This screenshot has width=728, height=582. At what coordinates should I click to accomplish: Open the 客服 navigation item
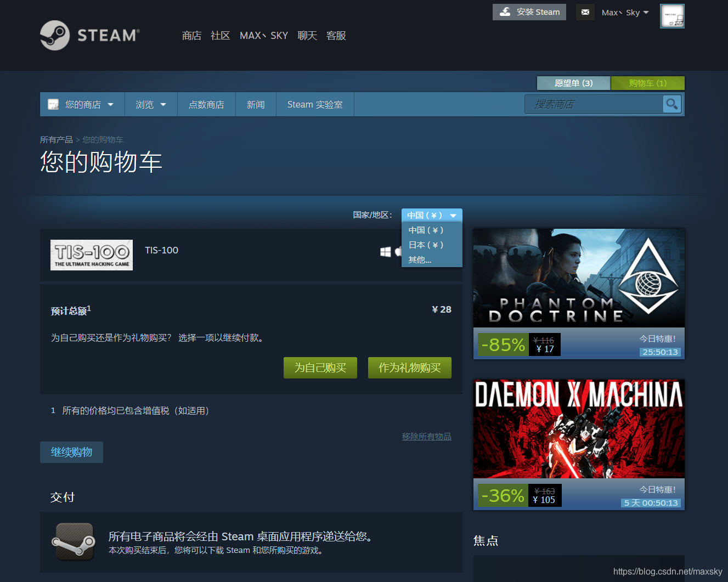pos(336,36)
